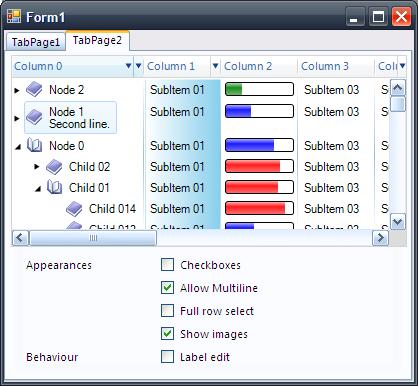Open the dropdown arrow left of Column 1
418x386 pixels.
tap(139, 66)
